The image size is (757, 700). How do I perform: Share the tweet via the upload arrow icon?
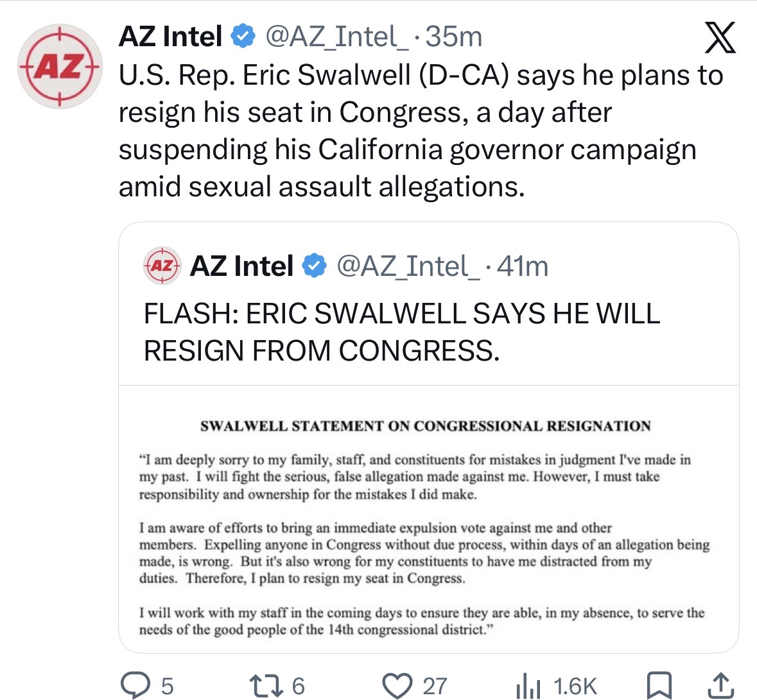(x=722, y=685)
